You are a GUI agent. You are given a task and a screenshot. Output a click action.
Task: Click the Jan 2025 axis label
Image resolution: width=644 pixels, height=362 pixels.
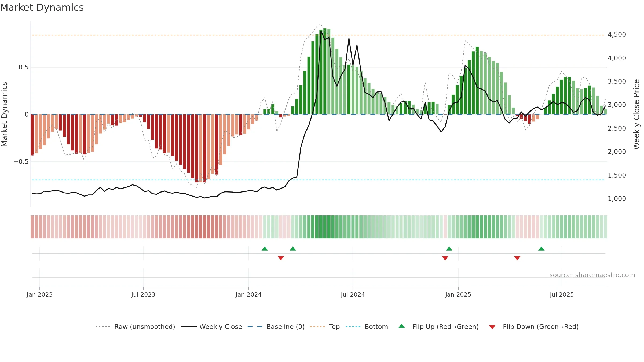tap(458, 294)
